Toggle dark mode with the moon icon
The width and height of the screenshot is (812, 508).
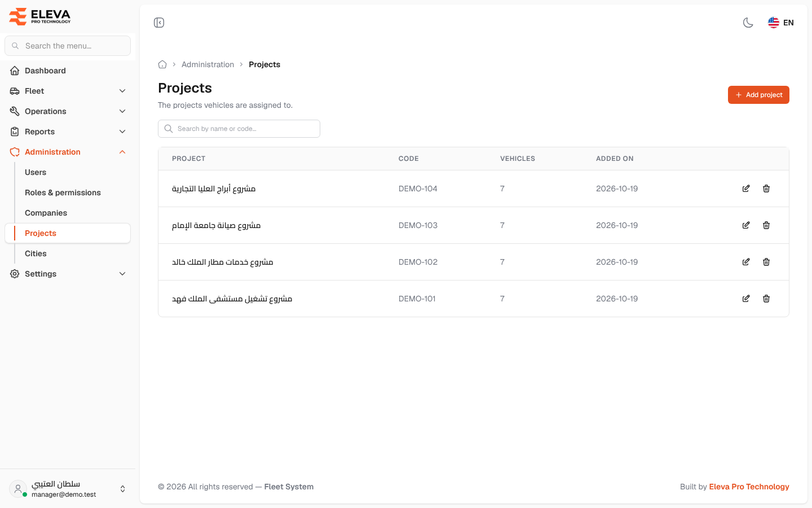(x=748, y=23)
